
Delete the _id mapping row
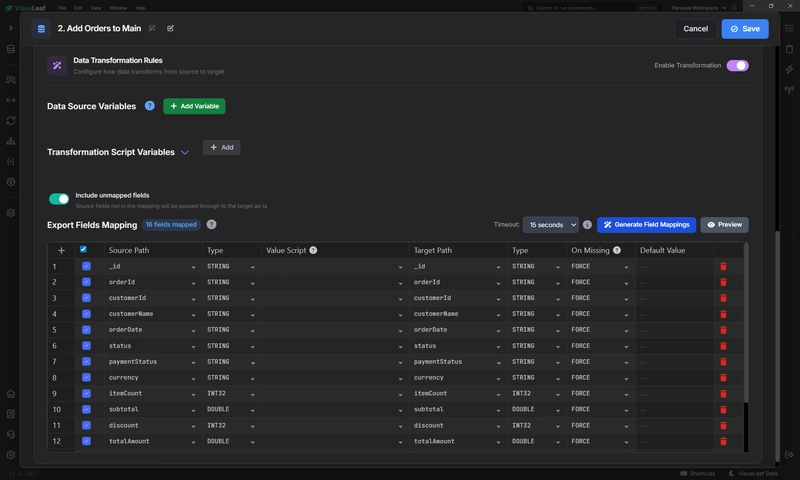coord(723,266)
